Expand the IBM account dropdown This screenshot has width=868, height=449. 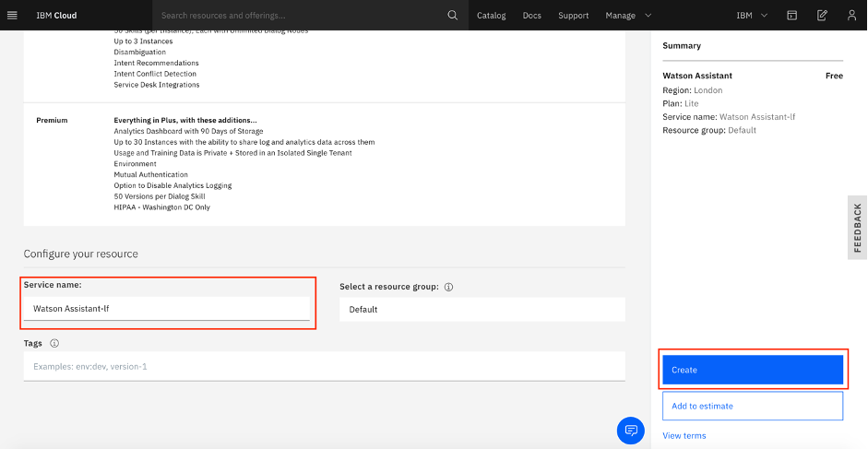point(752,16)
